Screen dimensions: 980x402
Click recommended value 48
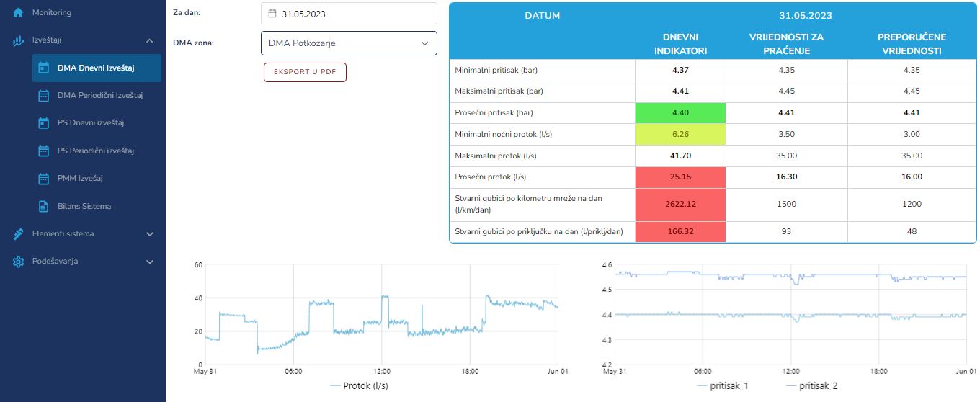pos(912,232)
